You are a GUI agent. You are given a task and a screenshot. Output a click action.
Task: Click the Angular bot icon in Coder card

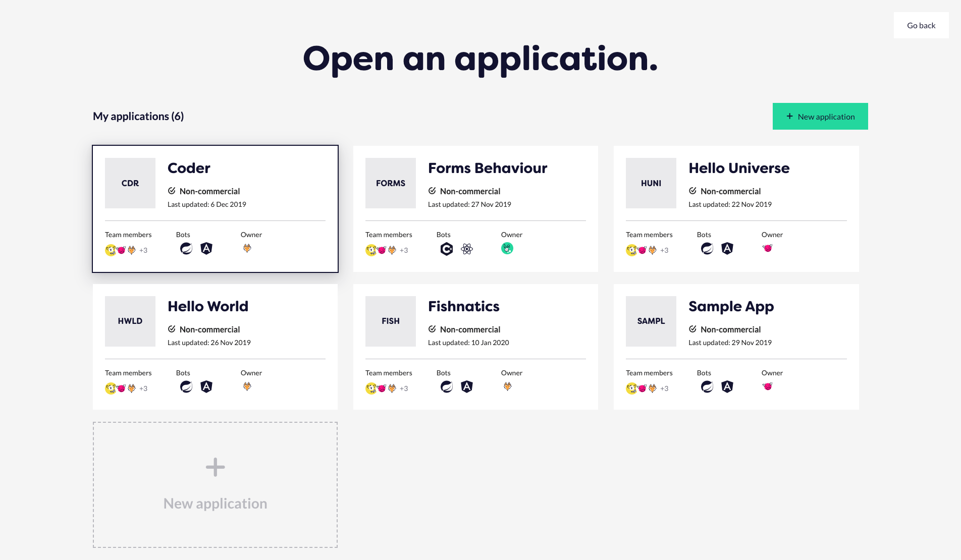206,248
